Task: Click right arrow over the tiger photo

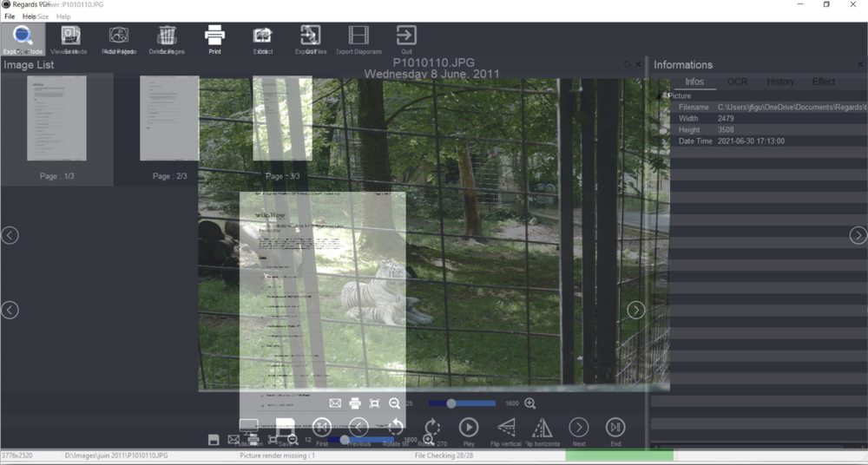Action: (x=635, y=310)
